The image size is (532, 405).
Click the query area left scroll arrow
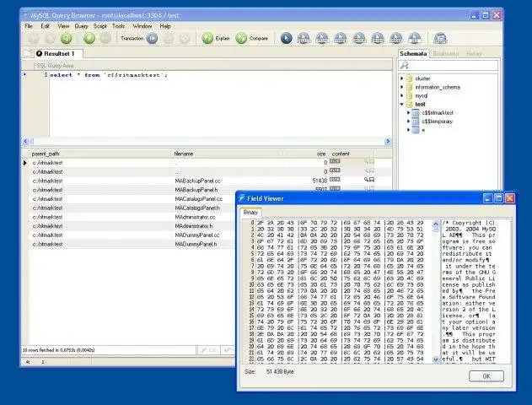[25, 141]
